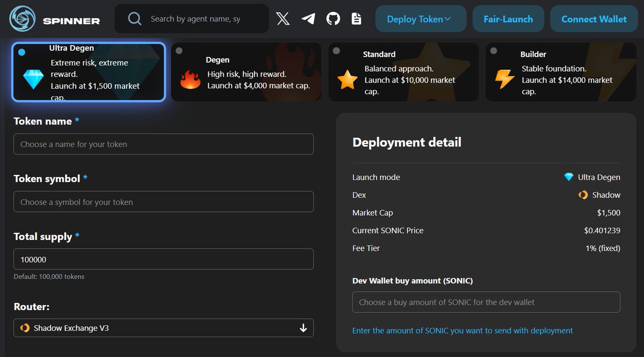Open the Telegram icon link
The image size is (644, 357).
tap(308, 19)
